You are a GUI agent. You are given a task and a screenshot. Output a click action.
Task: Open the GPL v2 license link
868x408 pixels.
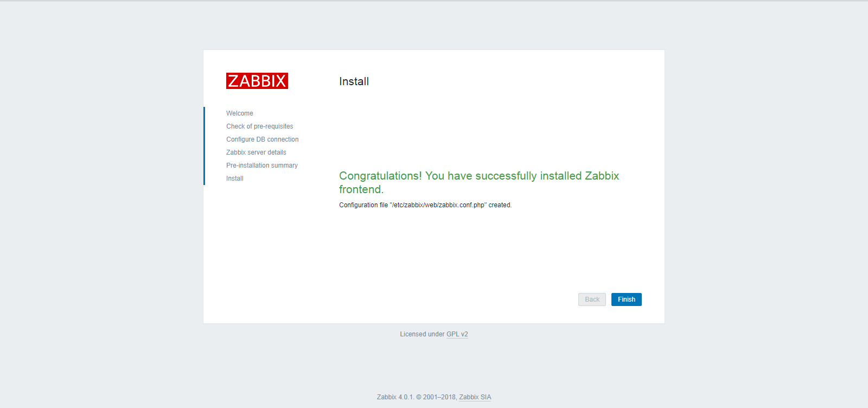point(457,334)
